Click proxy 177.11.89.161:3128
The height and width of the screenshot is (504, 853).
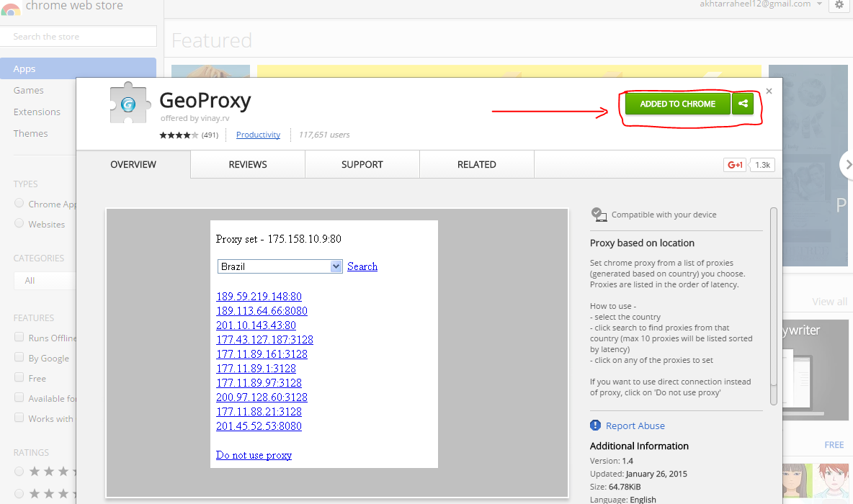[x=262, y=354]
